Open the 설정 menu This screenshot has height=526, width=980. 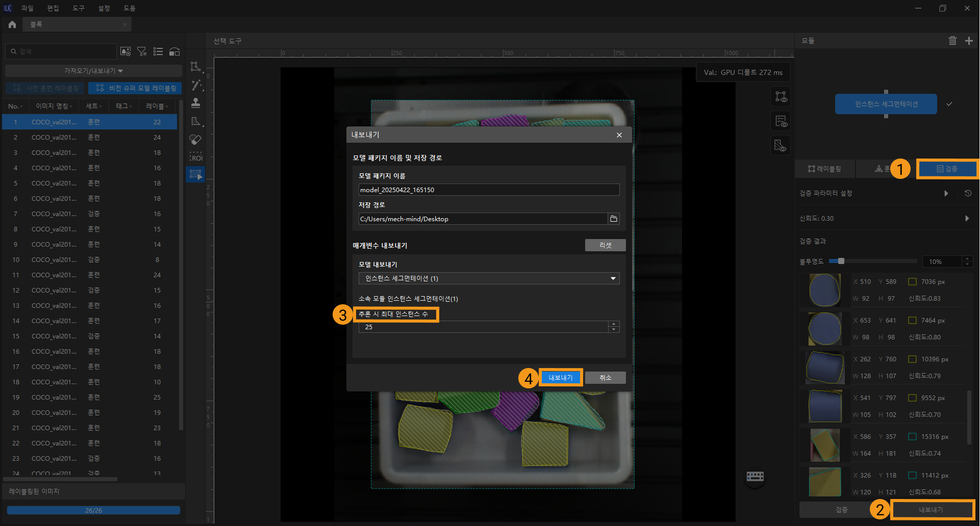(x=104, y=8)
